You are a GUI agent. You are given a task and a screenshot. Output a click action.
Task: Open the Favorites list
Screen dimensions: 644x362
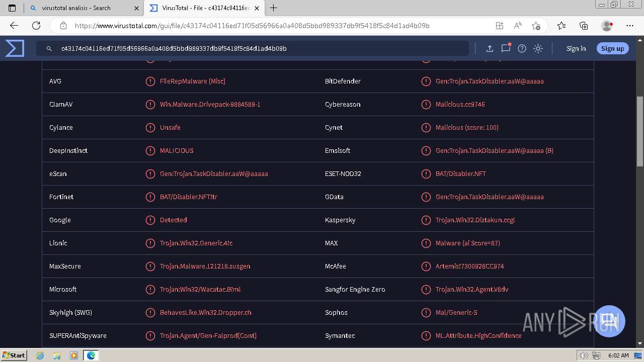click(x=561, y=26)
